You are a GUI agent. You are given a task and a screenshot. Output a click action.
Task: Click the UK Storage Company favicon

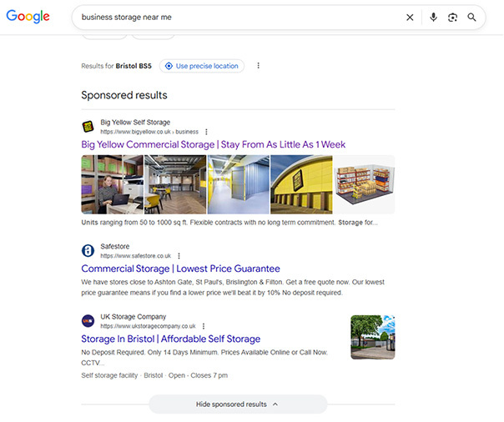click(x=88, y=321)
